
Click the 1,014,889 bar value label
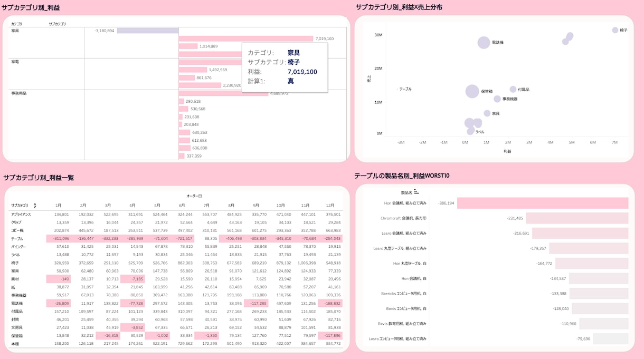(x=209, y=46)
